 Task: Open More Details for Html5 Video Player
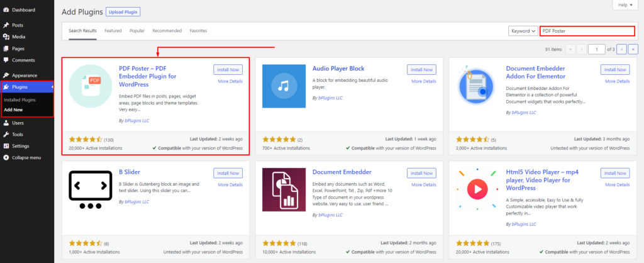pyautogui.click(x=618, y=185)
